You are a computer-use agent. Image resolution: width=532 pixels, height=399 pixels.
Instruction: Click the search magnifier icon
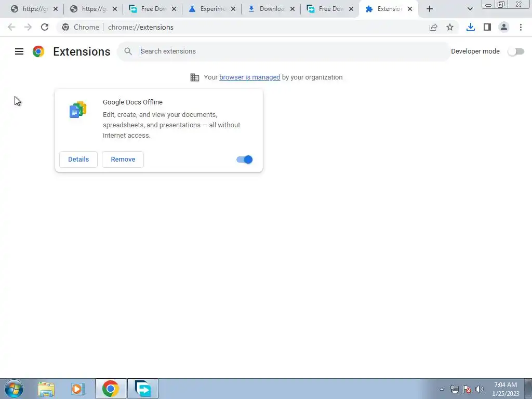point(128,51)
